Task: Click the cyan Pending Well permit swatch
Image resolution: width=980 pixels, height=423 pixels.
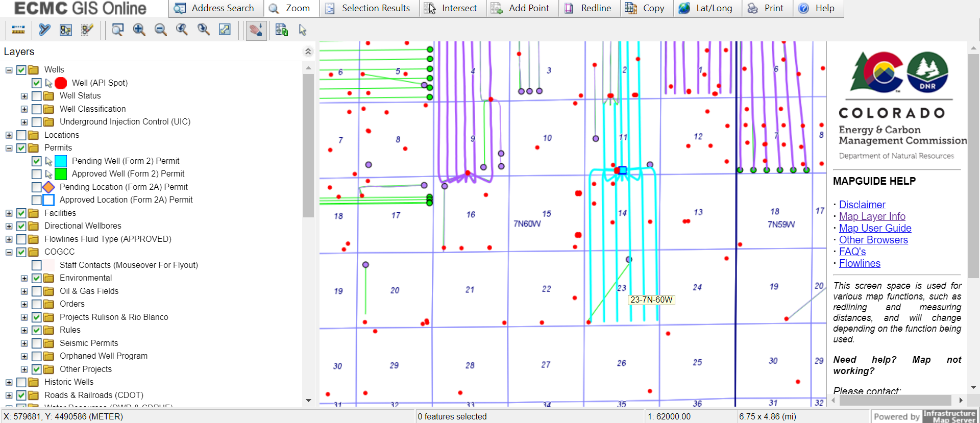Action: coord(61,161)
